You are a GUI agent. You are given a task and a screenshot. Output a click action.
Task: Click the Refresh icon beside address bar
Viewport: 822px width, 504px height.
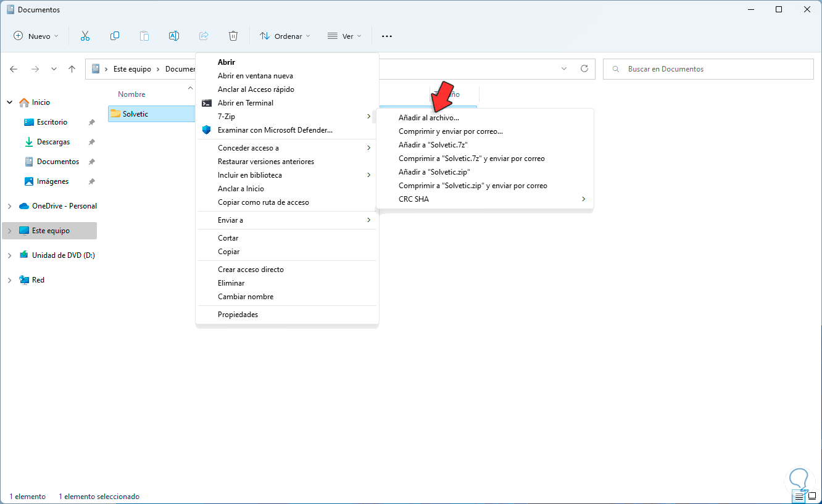[584, 69]
